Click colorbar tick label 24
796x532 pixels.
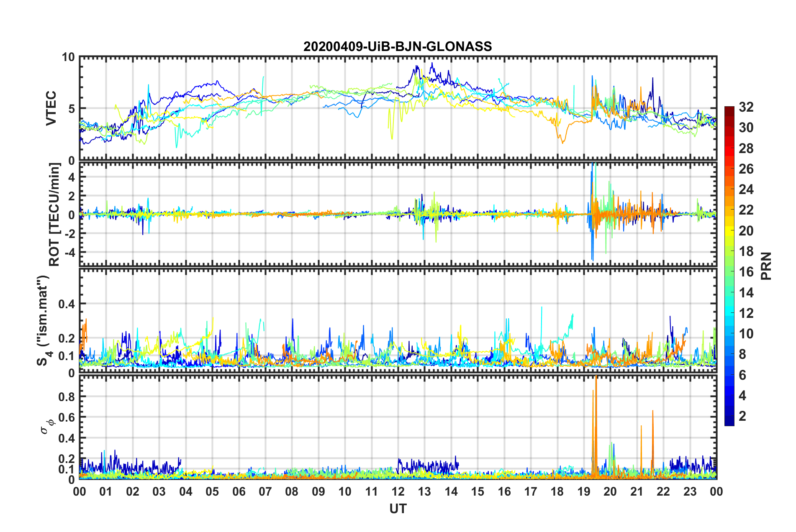[746, 189]
